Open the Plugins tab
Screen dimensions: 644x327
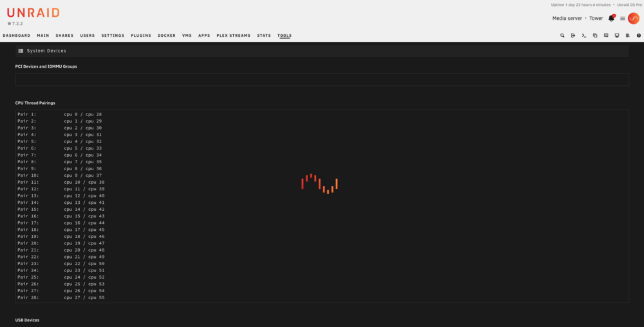(x=141, y=35)
